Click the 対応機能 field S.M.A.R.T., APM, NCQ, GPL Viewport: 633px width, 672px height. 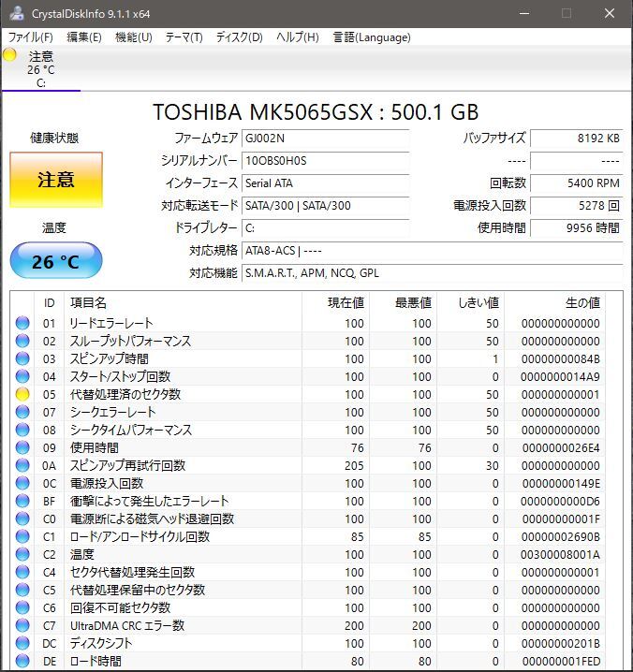433,273
